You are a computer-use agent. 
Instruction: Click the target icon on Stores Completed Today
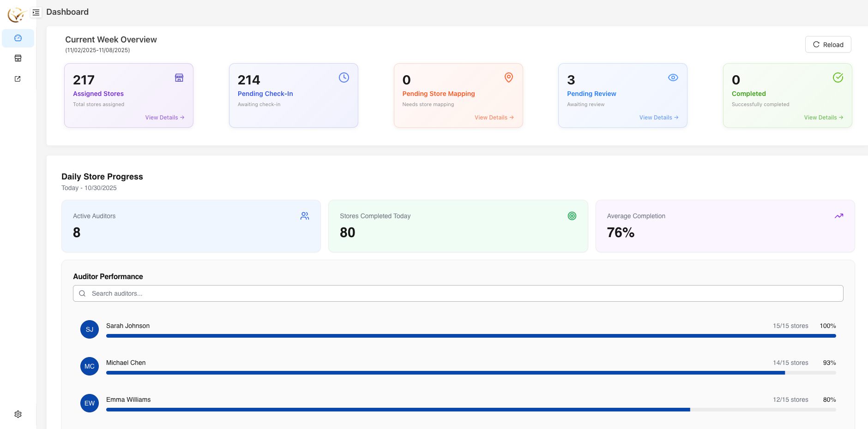click(x=572, y=215)
